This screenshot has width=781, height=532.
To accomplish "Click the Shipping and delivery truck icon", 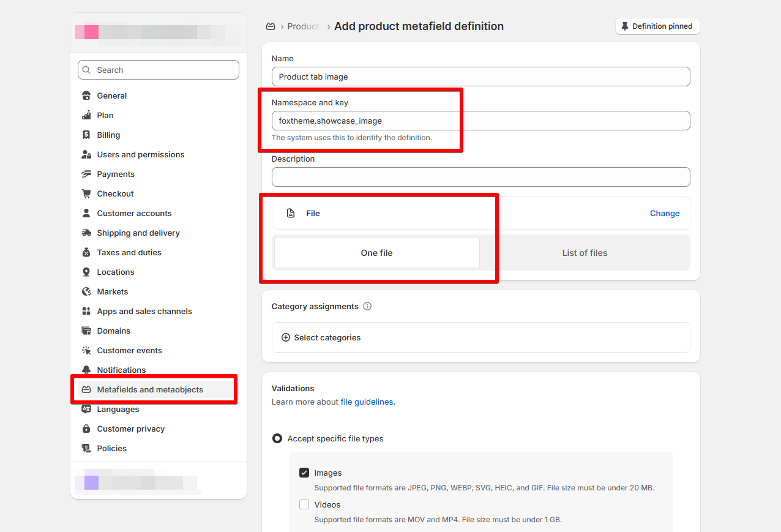I will pyautogui.click(x=86, y=233).
